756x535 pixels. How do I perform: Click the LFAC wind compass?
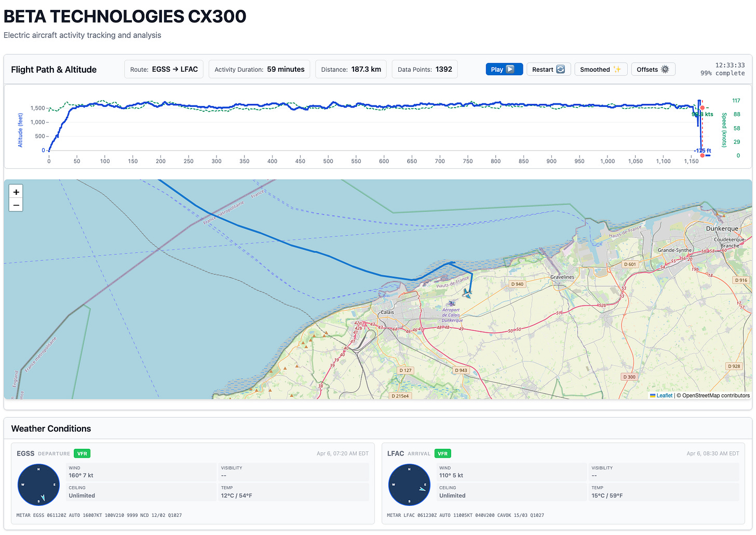(x=409, y=485)
